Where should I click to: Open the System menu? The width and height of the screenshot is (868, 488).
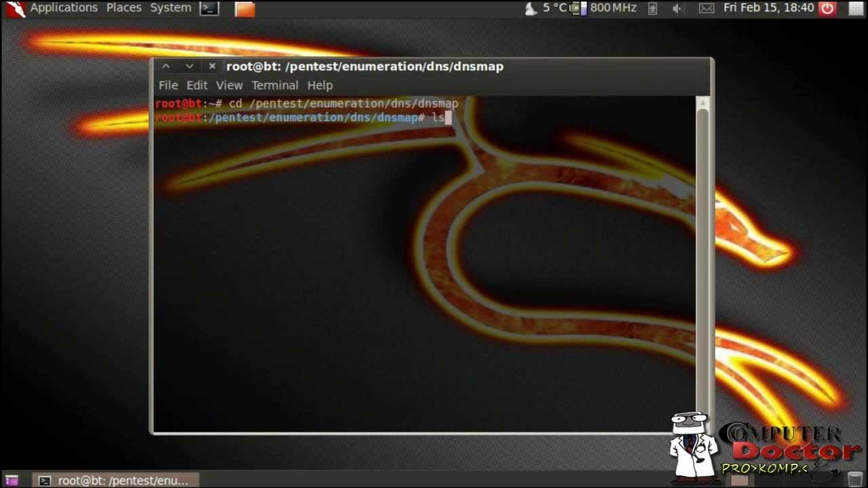pyautogui.click(x=171, y=8)
